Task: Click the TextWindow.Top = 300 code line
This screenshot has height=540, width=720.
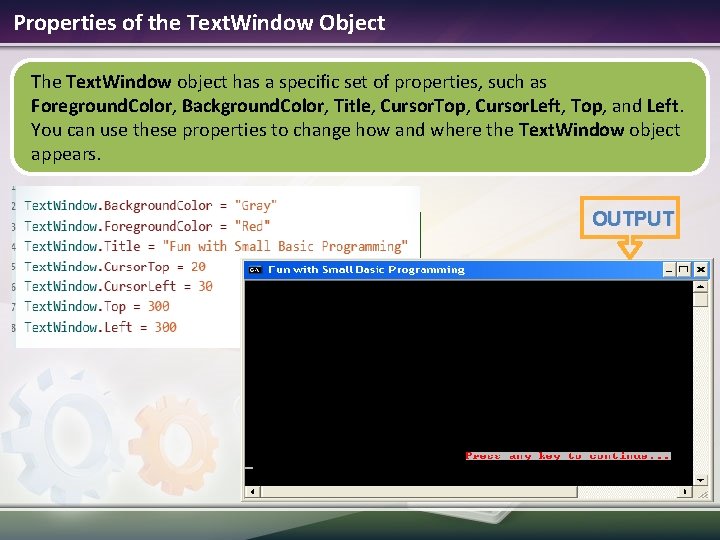Action: point(97,306)
